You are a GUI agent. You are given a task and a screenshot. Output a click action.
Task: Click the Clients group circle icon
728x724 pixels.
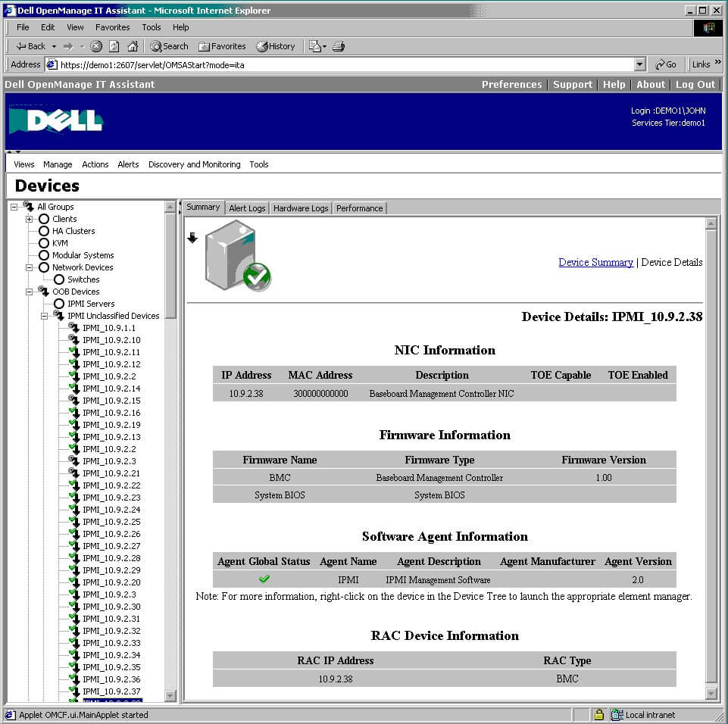click(x=44, y=219)
